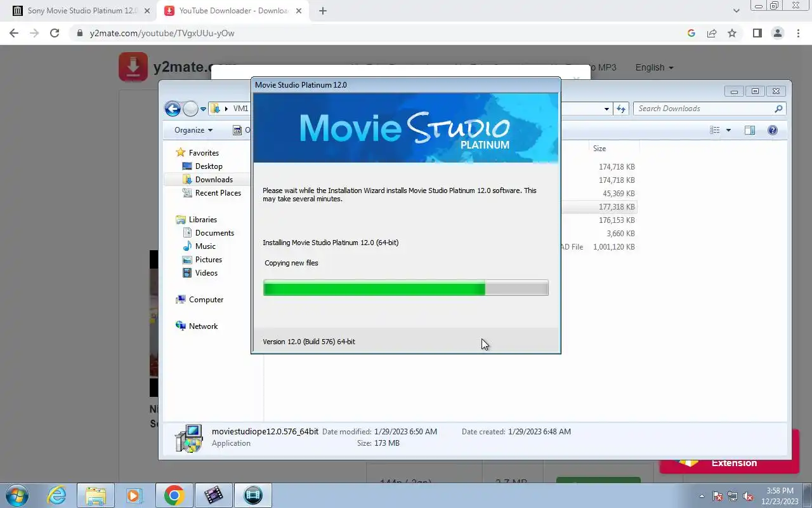Open the view options dropdown arrow
This screenshot has width=812, height=508.
click(728, 130)
